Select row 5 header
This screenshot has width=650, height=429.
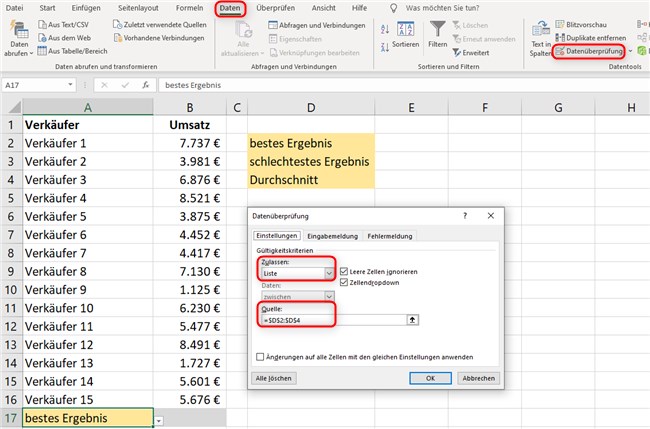click(x=11, y=198)
